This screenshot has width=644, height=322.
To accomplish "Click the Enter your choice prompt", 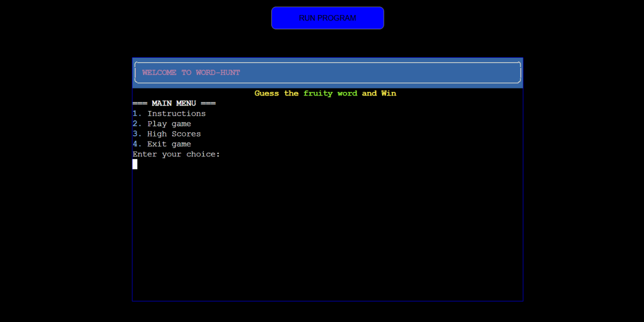I will click(176, 154).
